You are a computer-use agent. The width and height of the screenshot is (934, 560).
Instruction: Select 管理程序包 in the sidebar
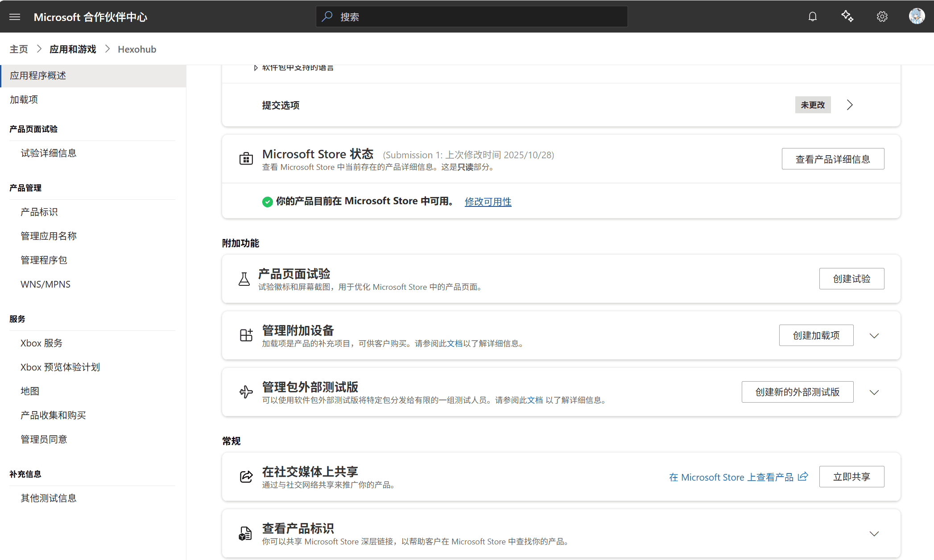pos(44,260)
